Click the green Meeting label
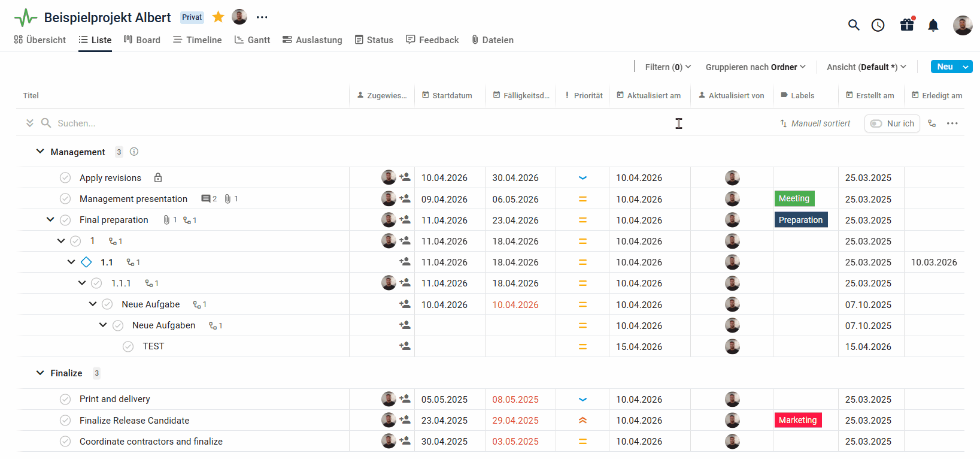Image resolution: width=980 pixels, height=459 pixels. coord(794,199)
